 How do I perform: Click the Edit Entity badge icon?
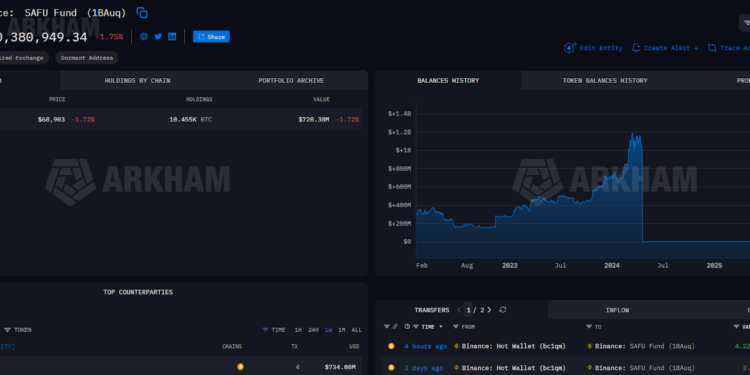(x=570, y=48)
